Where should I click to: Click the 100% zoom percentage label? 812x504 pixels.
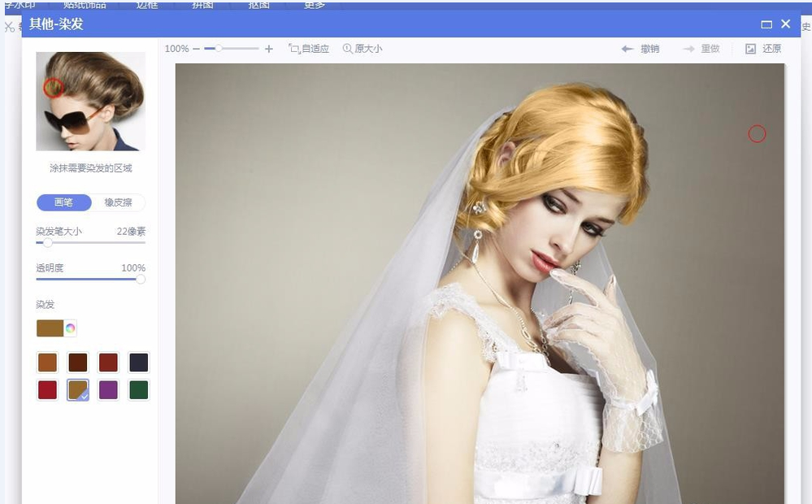coord(176,49)
